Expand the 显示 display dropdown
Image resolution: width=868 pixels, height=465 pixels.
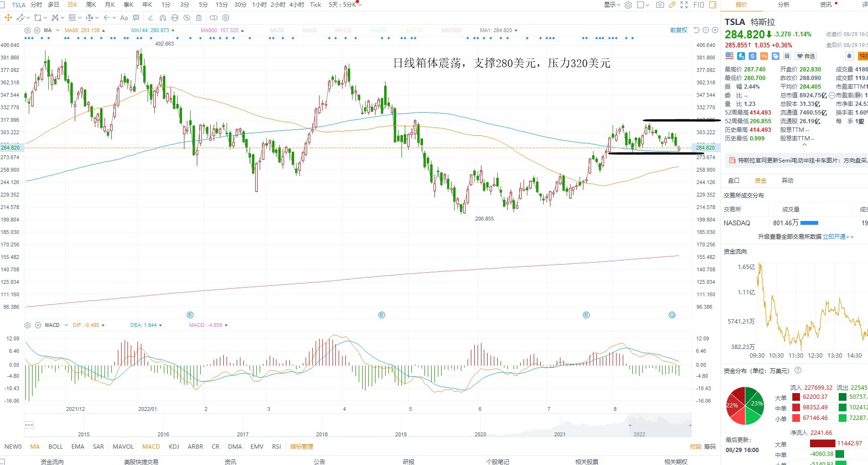(612, 5)
